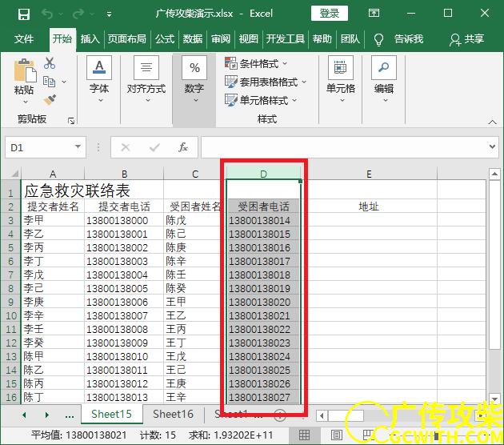The height and width of the screenshot is (445, 504).
Task: Click the vertical scrollbar up arrow
Action: point(494,174)
